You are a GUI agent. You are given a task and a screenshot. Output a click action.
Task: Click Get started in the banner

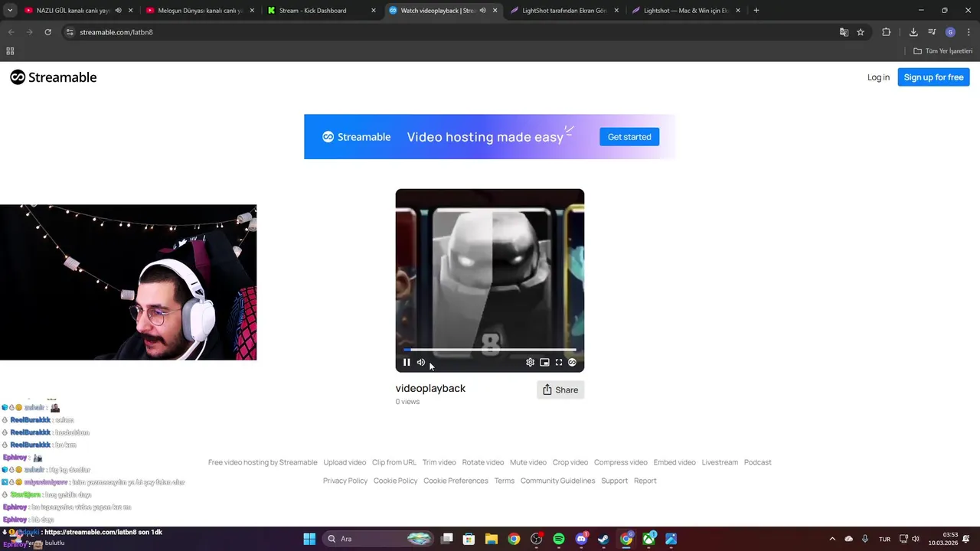click(629, 137)
